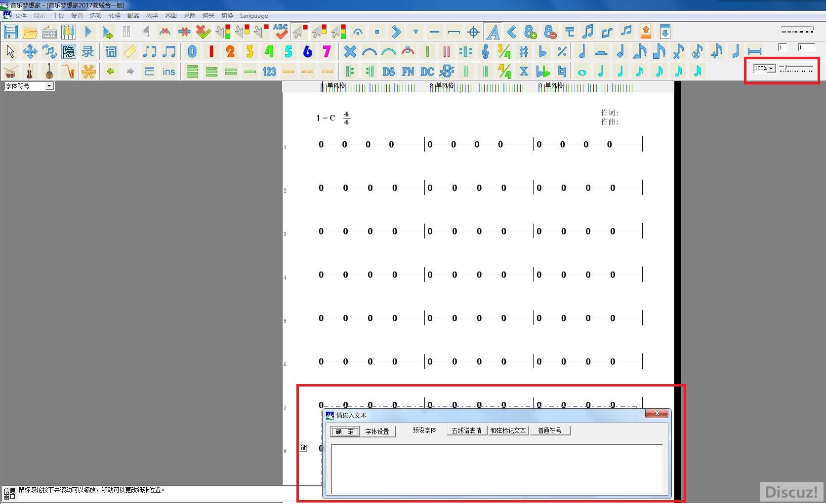Image resolution: width=826 pixels, height=504 pixels.
Task: Insert red note number 1
Action: point(211,51)
